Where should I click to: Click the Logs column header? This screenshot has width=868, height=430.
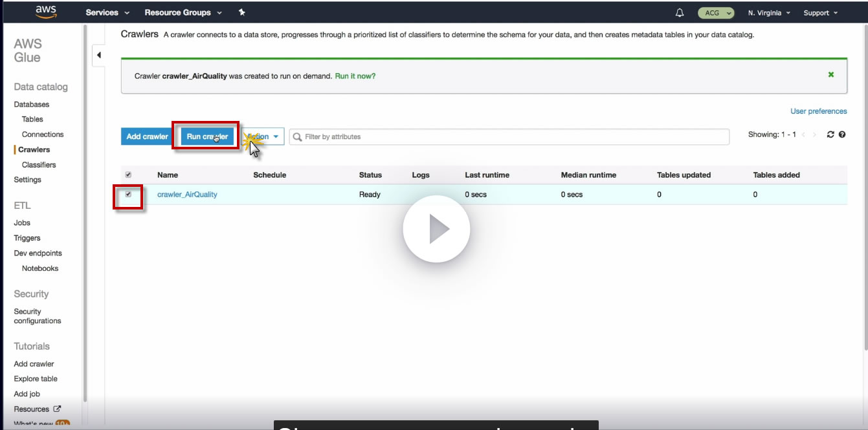click(x=421, y=175)
